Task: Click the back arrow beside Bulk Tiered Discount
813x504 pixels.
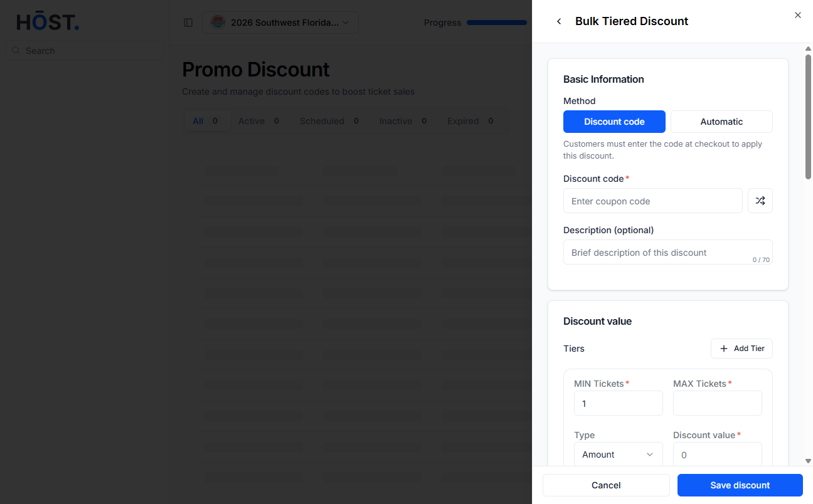Action: (559, 21)
